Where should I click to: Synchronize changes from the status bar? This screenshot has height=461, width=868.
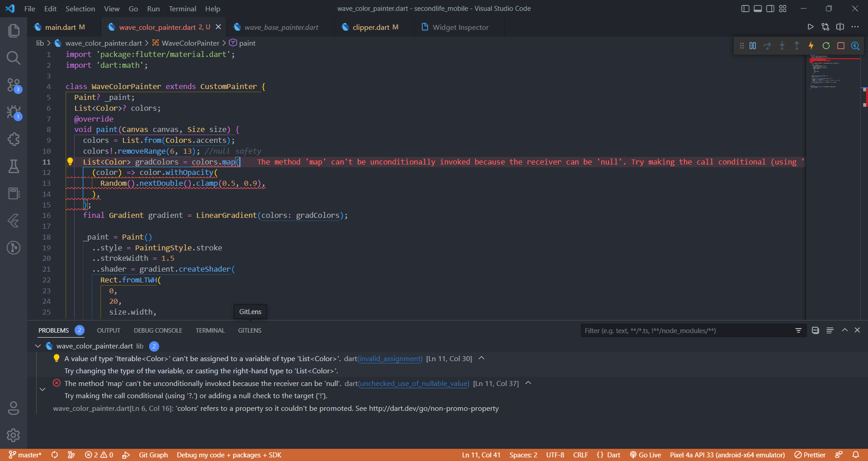(x=55, y=455)
